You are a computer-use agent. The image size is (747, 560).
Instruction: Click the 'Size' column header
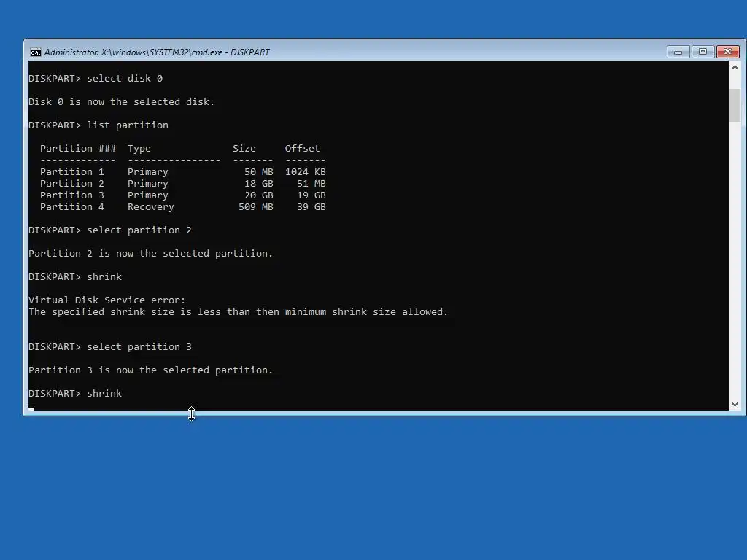(244, 149)
